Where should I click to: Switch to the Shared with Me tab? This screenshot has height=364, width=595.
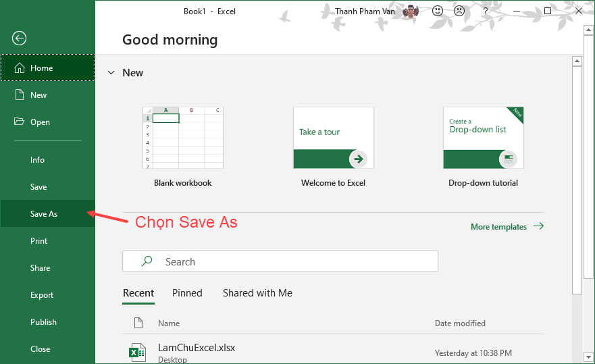click(x=257, y=293)
